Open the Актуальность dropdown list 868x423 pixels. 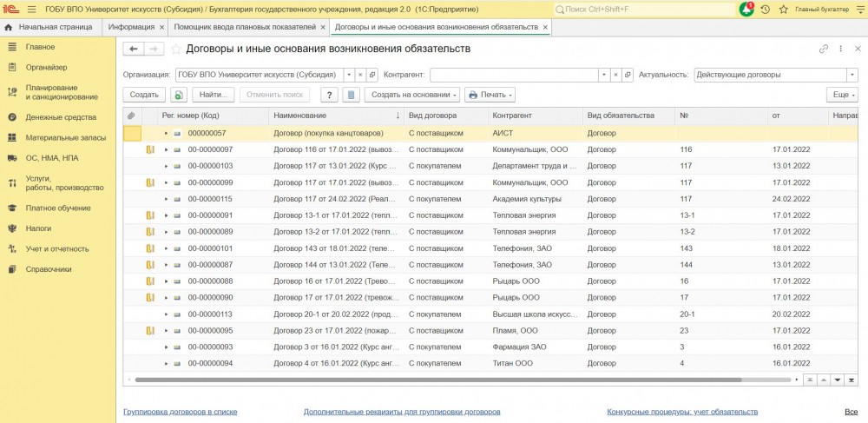[x=852, y=75]
